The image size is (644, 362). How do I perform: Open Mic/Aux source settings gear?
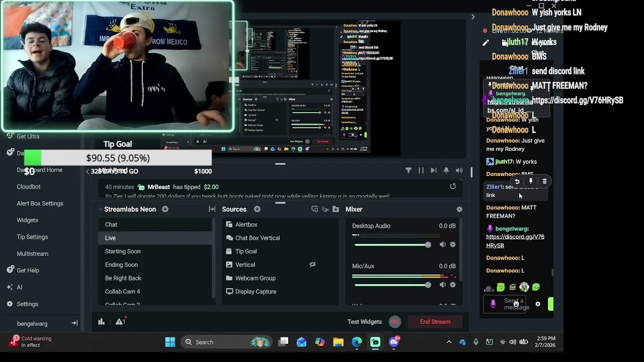[x=453, y=285]
